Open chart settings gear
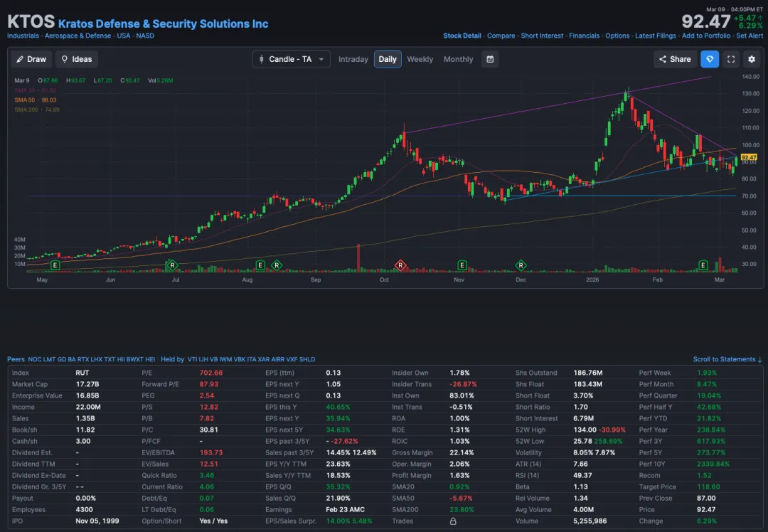768x532 pixels. point(752,59)
